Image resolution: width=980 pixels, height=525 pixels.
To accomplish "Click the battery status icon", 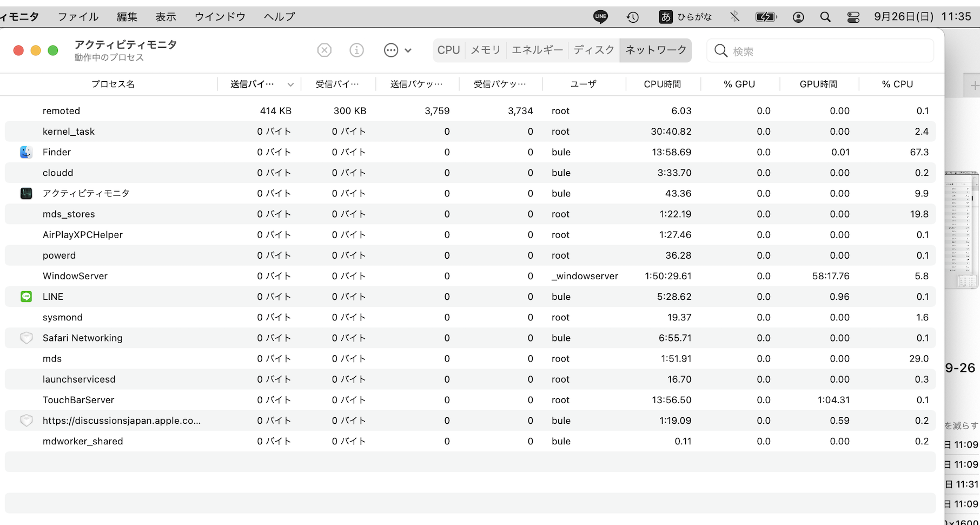I will [766, 17].
